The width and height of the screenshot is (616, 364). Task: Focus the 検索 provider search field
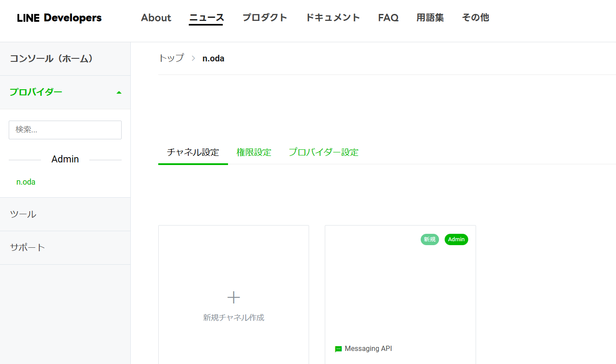pos(65,130)
